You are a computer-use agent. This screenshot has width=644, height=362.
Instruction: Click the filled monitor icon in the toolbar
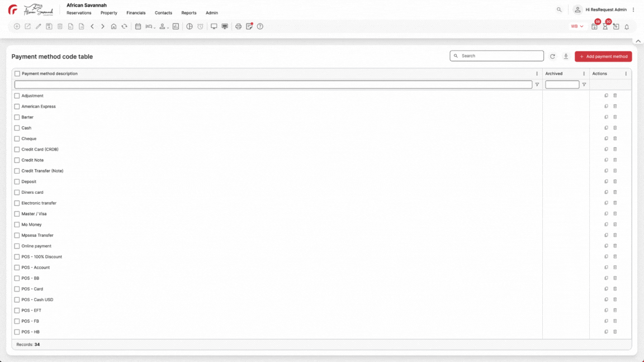coord(225,26)
